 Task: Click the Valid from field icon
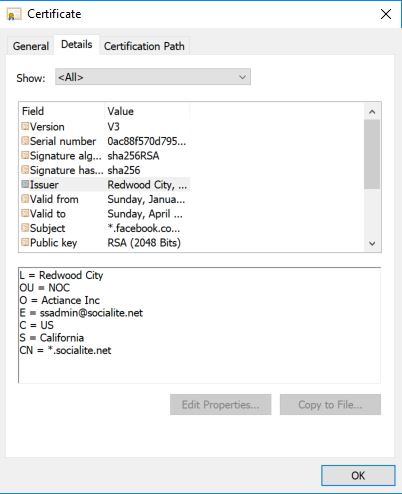point(25,199)
